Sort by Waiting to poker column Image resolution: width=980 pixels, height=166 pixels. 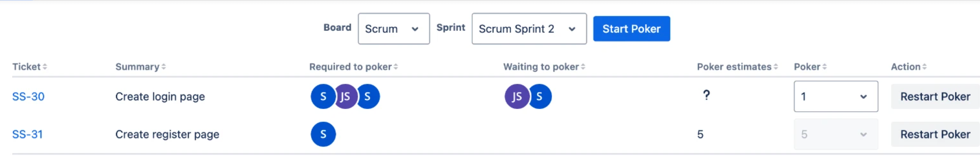coord(544,67)
